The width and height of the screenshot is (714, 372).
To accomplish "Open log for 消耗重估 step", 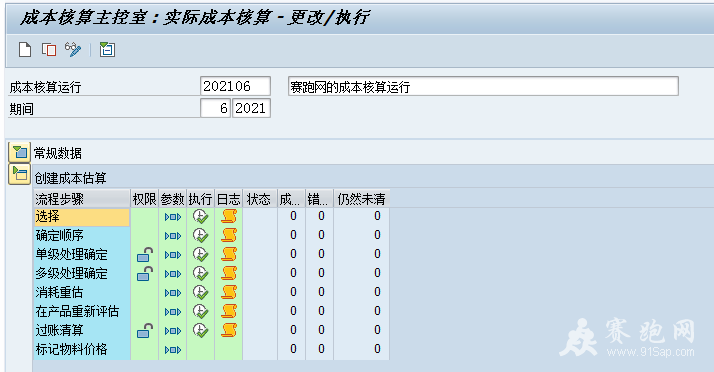I will point(229,292).
